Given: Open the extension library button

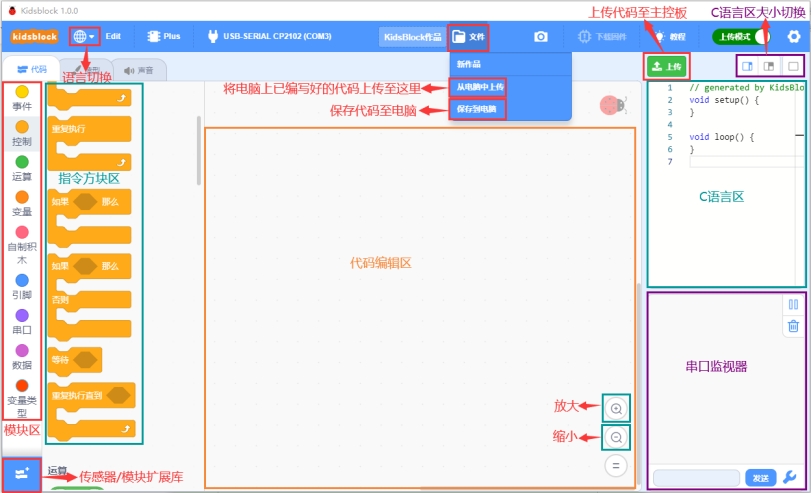Looking at the screenshot, I should coord(21,474).
